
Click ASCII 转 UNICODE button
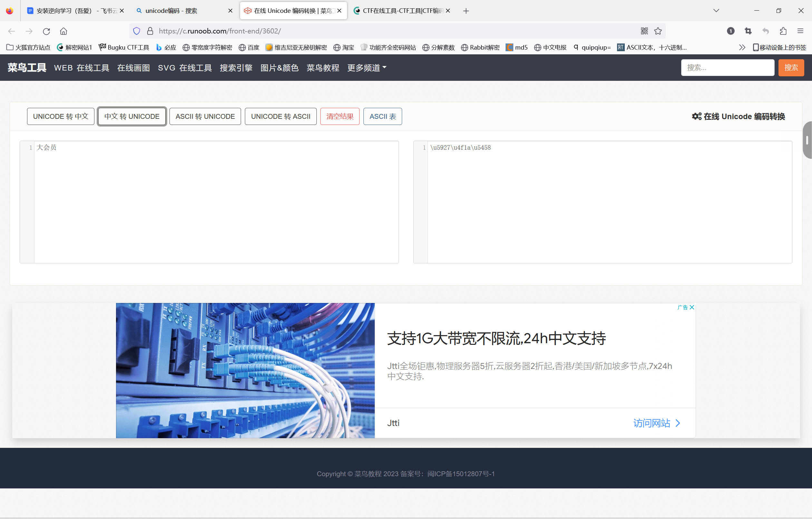(x=205, y=116)
